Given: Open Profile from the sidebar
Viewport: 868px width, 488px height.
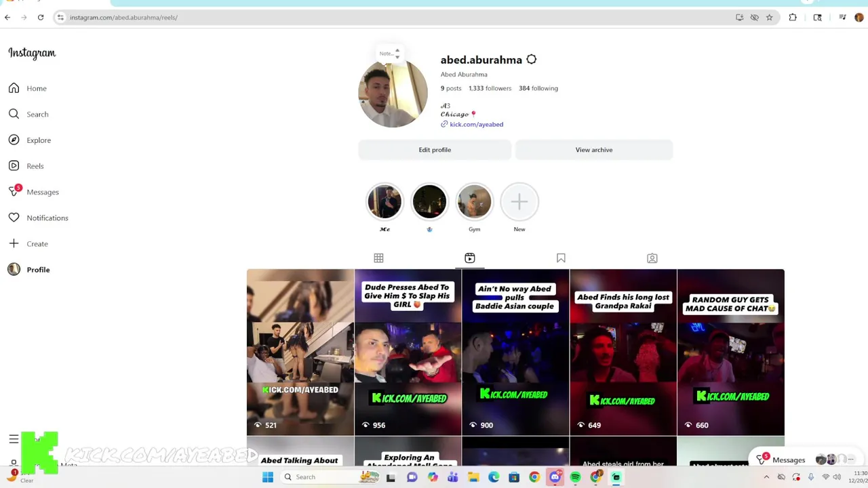Looking at the screenshot, I should [x=29, y=270].
